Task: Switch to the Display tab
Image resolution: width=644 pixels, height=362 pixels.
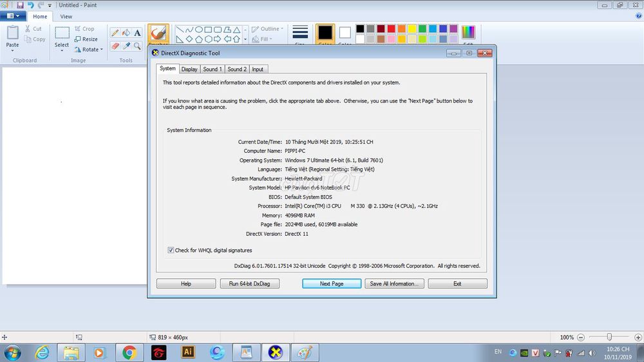Action: click(189, 69)
